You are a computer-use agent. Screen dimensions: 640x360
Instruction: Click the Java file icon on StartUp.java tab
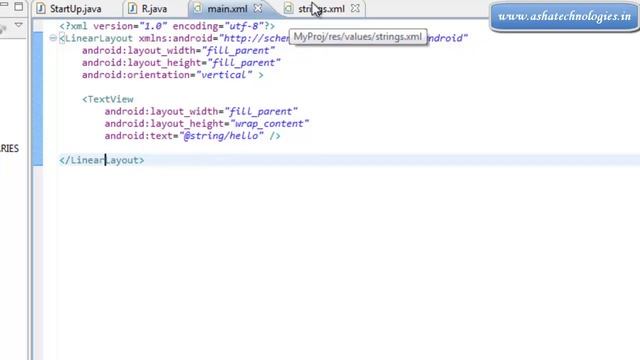41,8
